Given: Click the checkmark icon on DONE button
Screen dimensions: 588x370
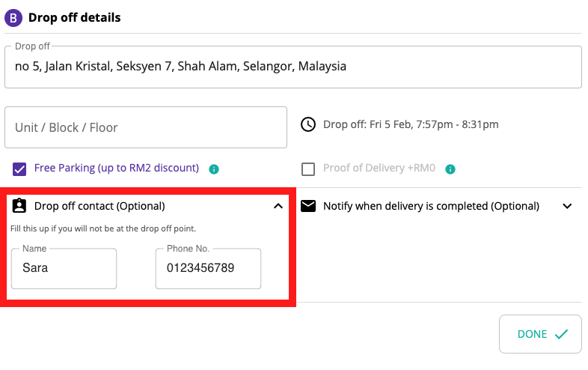Looking at the screenshot, I should 561,334.
